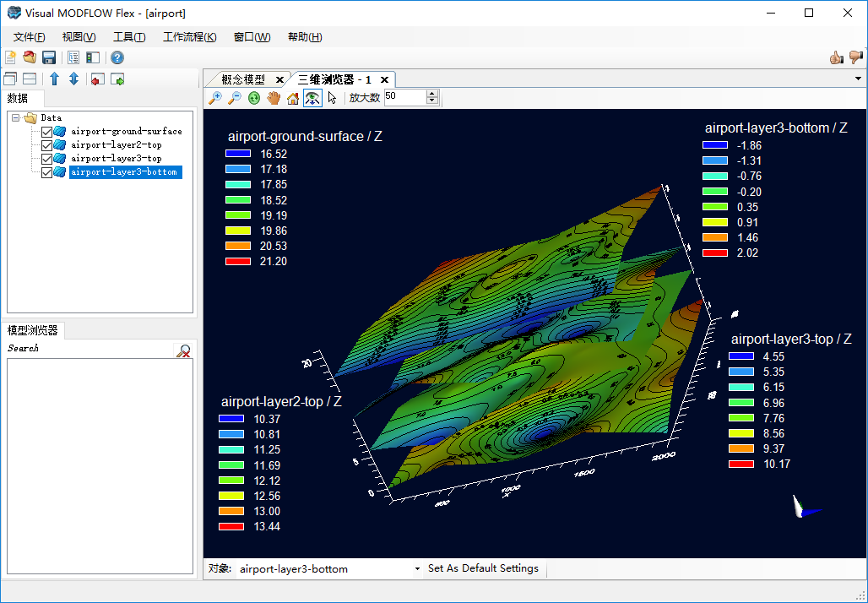868x603 pixels.
Task: Select the 三维浏览器 - 1 tab
Action: pos(334,79)
